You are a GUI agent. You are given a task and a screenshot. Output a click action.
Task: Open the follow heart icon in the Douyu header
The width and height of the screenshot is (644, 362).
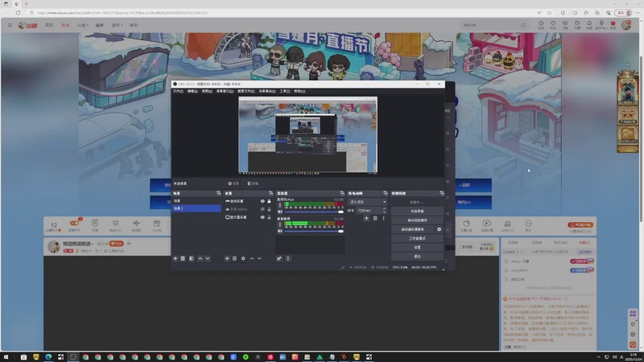pos(553,24)
